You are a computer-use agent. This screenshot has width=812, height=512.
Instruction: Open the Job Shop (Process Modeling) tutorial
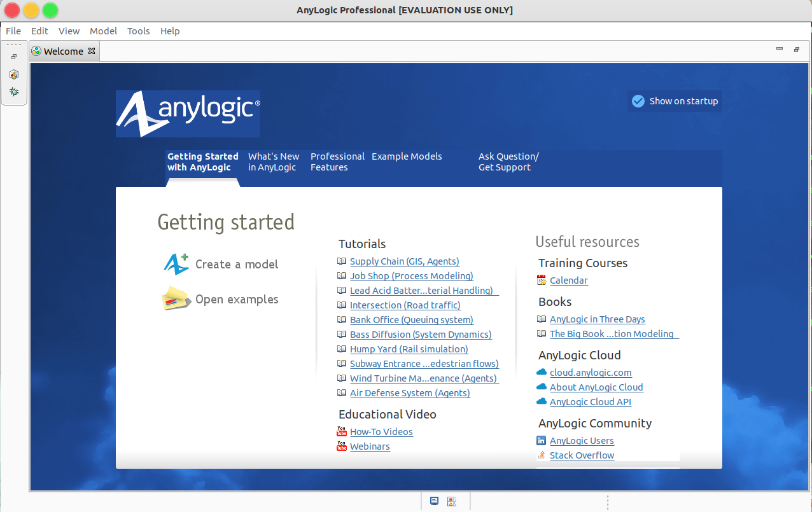[x=411, y=275]
